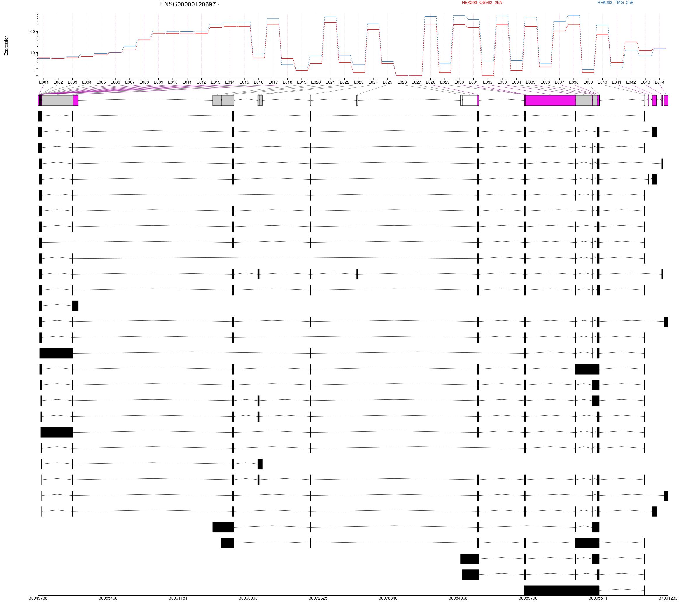The image size is (700, 603).
Task: Click the blue expression line above E021
Action: (330, 17)
